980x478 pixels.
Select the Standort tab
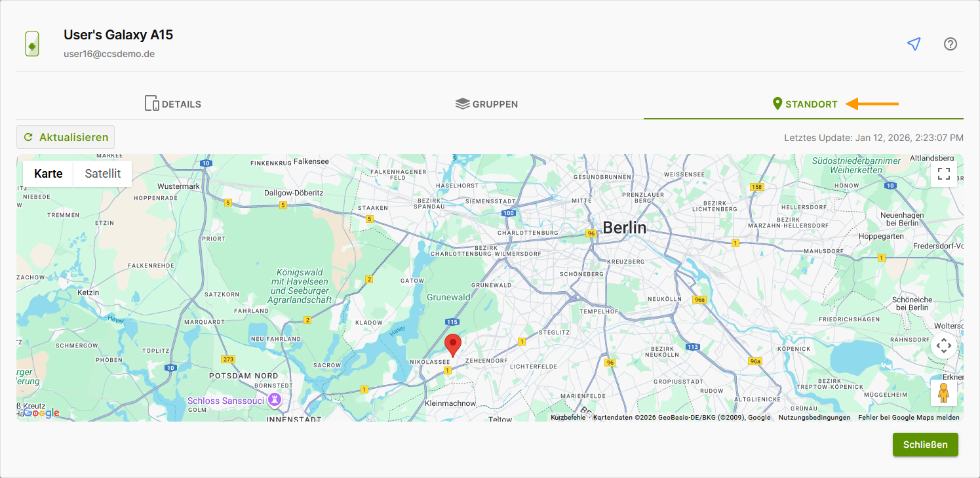pos(804,104)
